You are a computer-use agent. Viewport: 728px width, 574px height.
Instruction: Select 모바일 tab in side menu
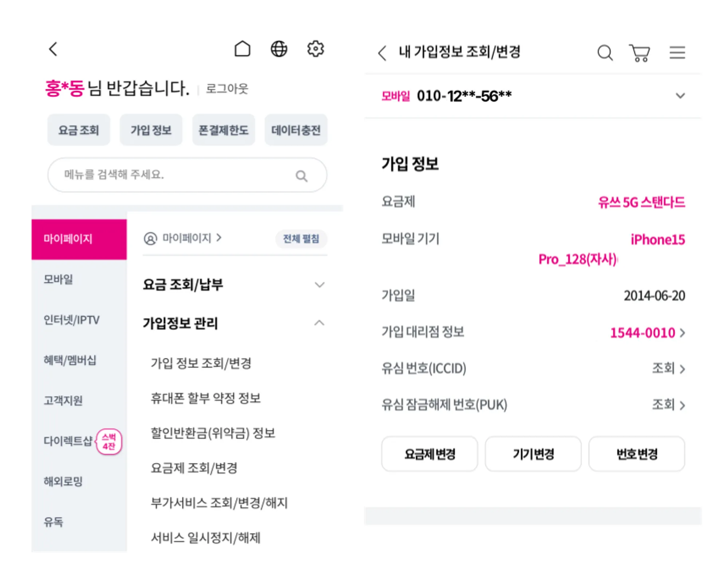point(79,280)
